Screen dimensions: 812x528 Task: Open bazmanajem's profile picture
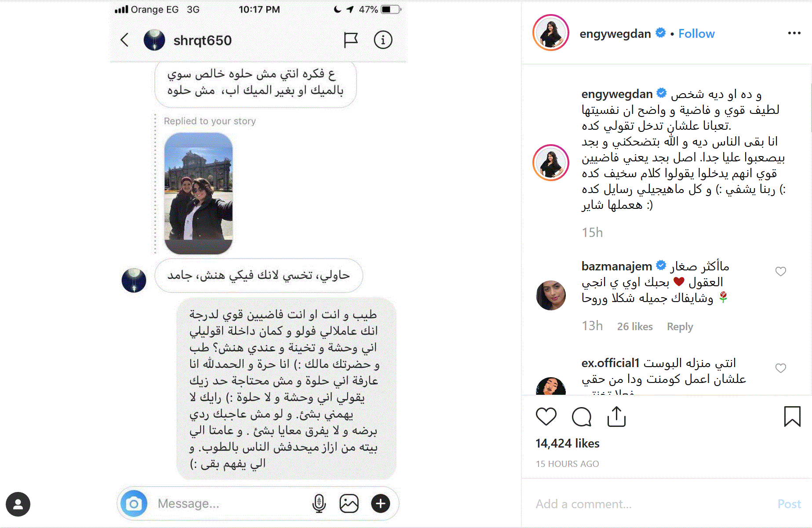pos(551,295)
